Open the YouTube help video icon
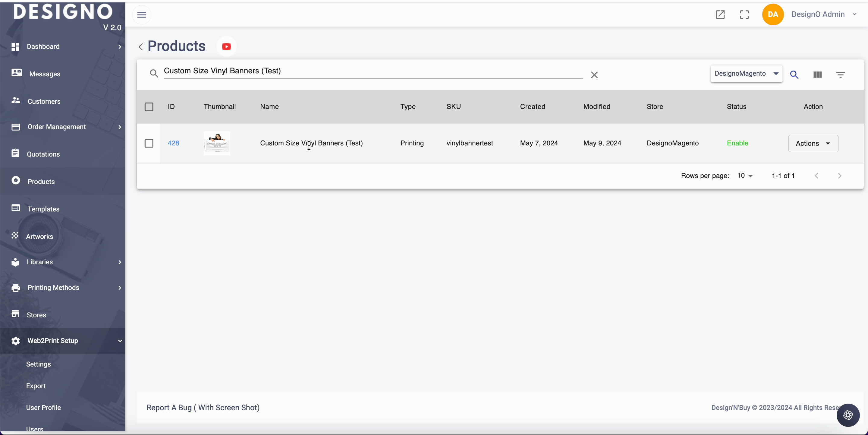 pos(226,46)
